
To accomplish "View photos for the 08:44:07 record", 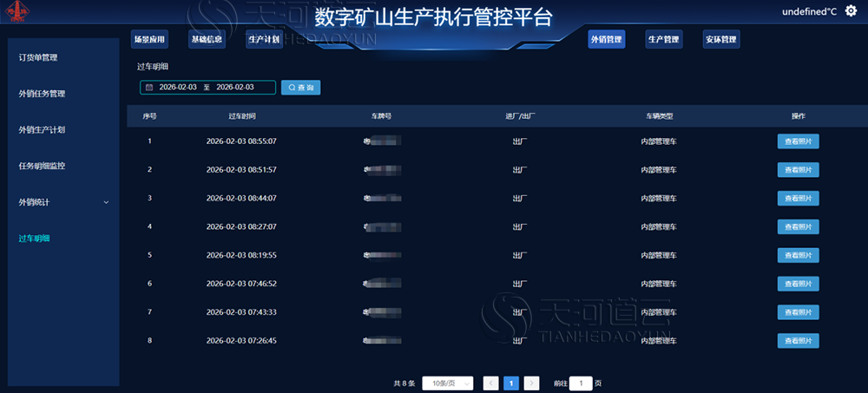I will click(x=798, y=198).
